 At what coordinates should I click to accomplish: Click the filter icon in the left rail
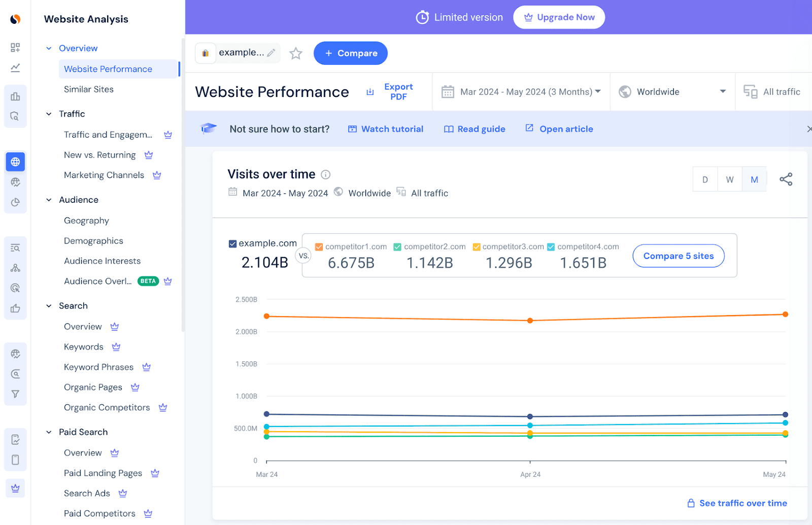(x=15, y=394)
